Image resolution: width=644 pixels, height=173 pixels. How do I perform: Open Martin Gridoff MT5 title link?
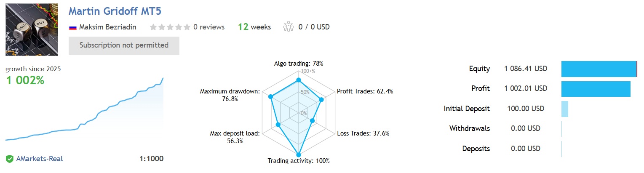pos(115,11)
